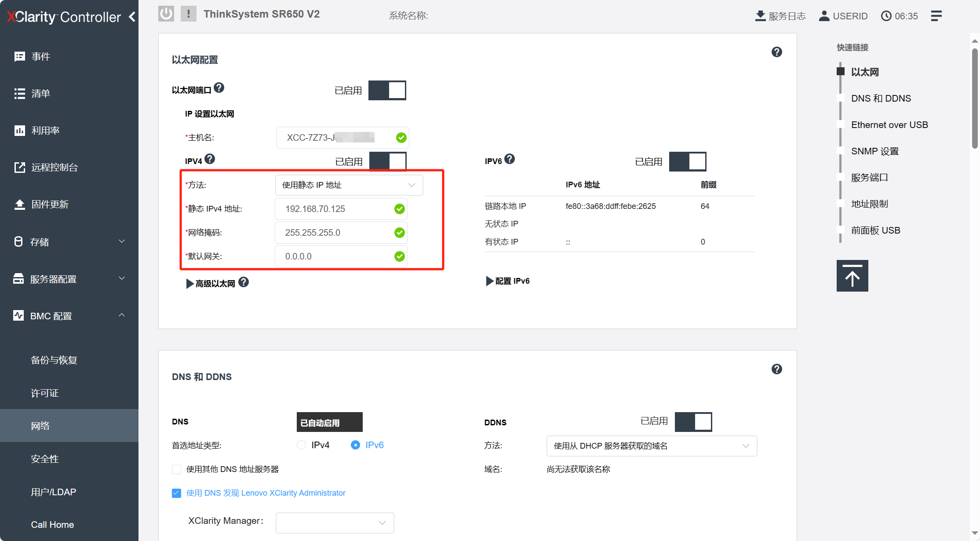Toggle the IPV6 enabled switch
Screen dimensions: 980x541
[x=688, y=161]
